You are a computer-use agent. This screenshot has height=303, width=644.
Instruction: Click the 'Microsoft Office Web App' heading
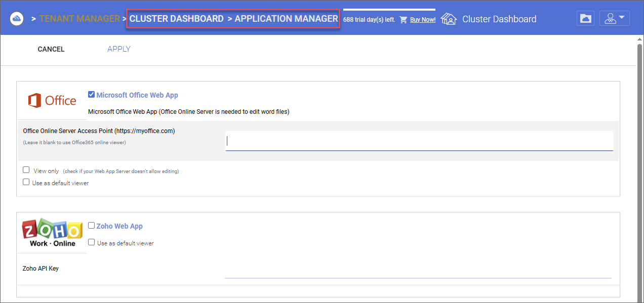click(x=137, y=95)
